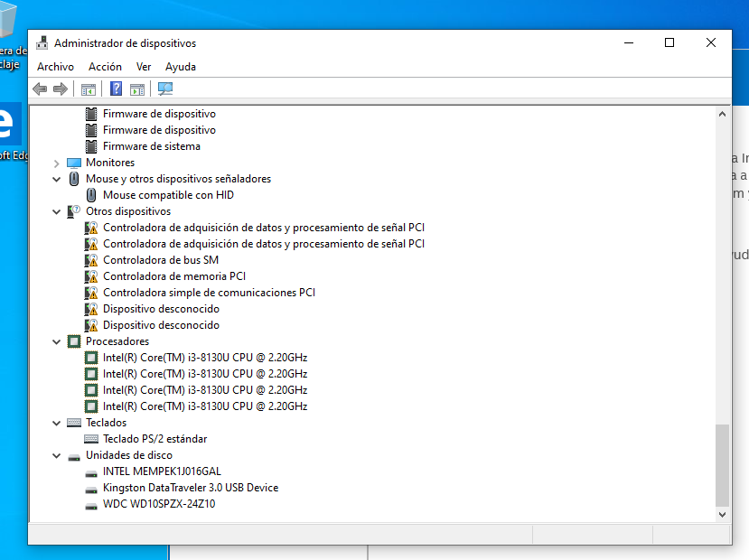This screenshot has height=560, width=749.
Task: Click the Unidades de disco drive icon
Action: [74, 457]
